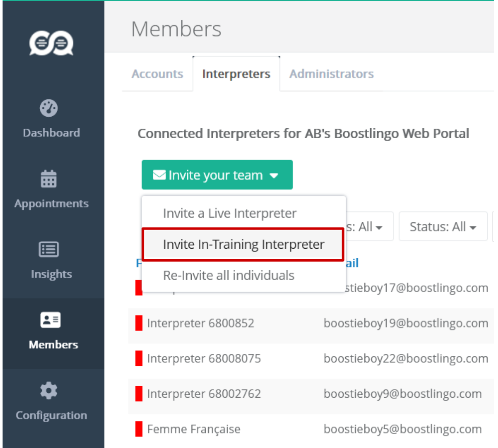The height and width of the screenshot is (448, 498).
Task: Click the name Interpreter 68002762
Action: tap(204, 394)
